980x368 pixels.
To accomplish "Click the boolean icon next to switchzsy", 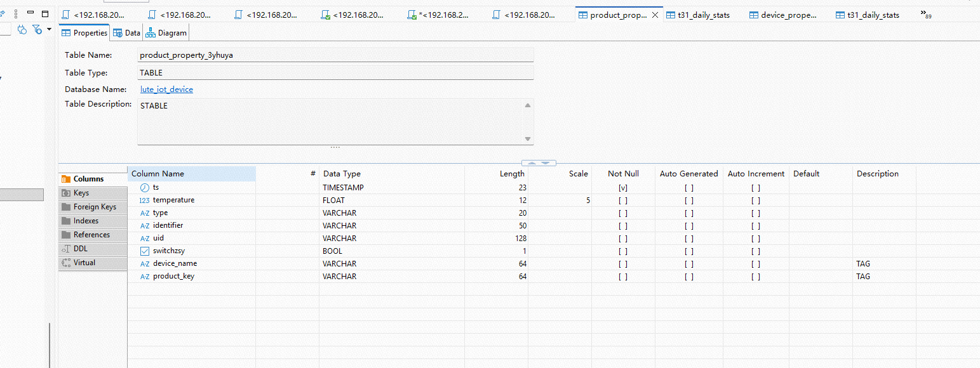I will click(144, 251).
